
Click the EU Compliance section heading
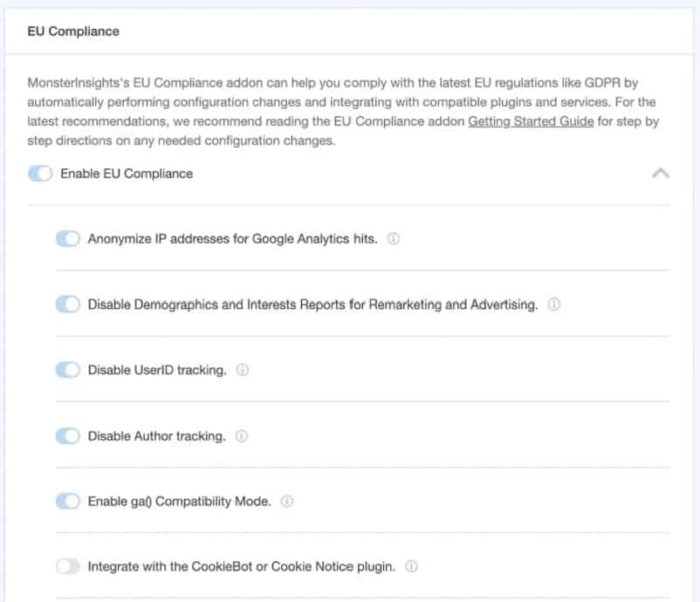73,31
